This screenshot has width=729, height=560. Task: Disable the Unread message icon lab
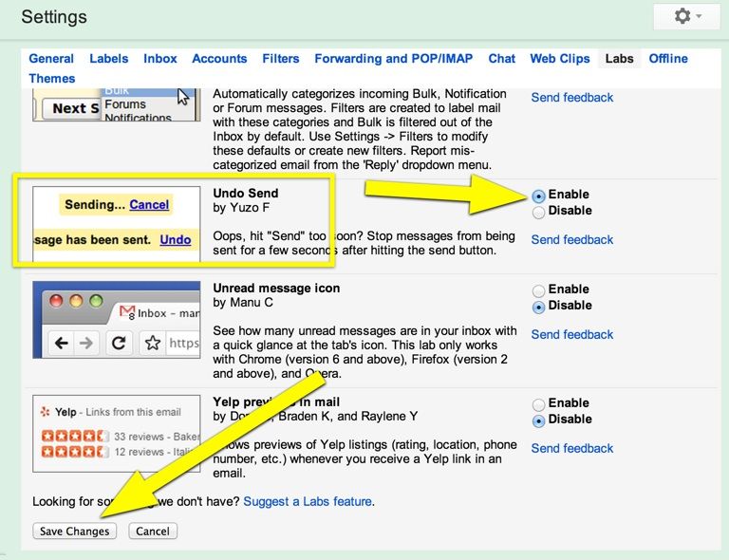(539, 307)
